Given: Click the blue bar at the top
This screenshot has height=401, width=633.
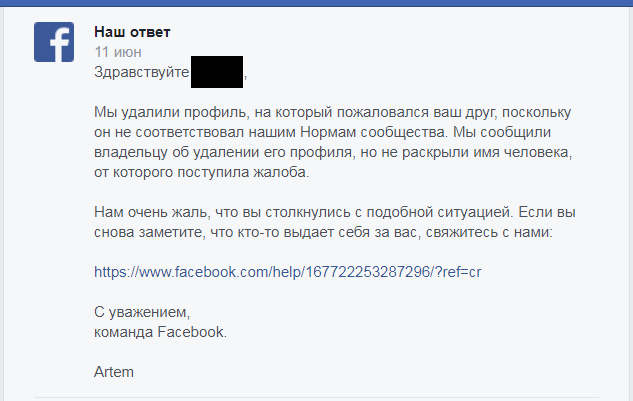Looking at the screenshot, I should pyautogui.click(x=316, y=3).
